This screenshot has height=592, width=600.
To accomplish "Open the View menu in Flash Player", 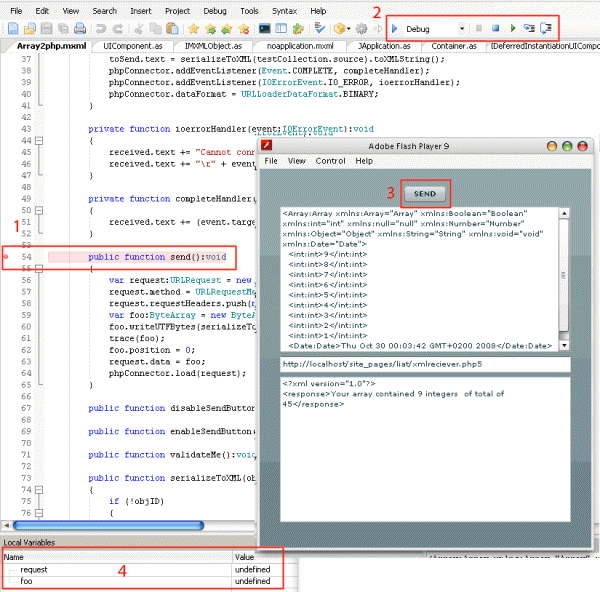I will [297, 161].
